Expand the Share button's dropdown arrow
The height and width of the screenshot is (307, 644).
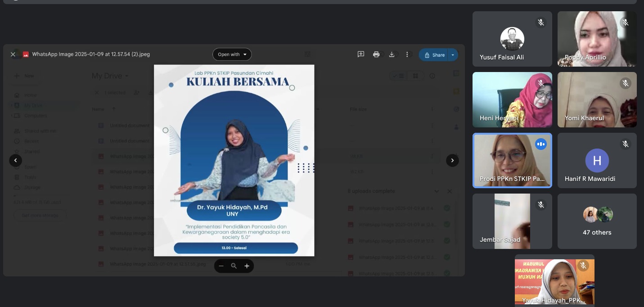pos(453,55)
